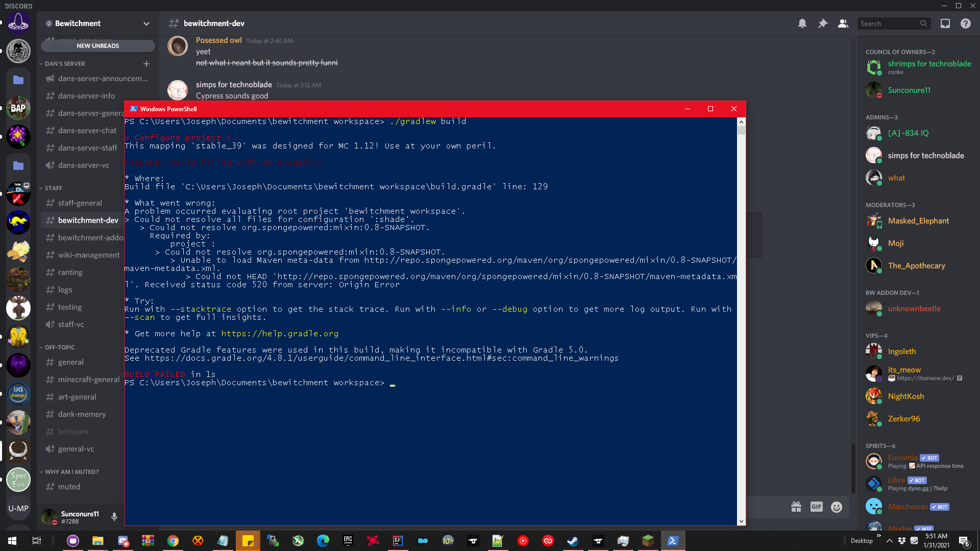
Task: Open the Discord inbox
Action: coord(945,23)
